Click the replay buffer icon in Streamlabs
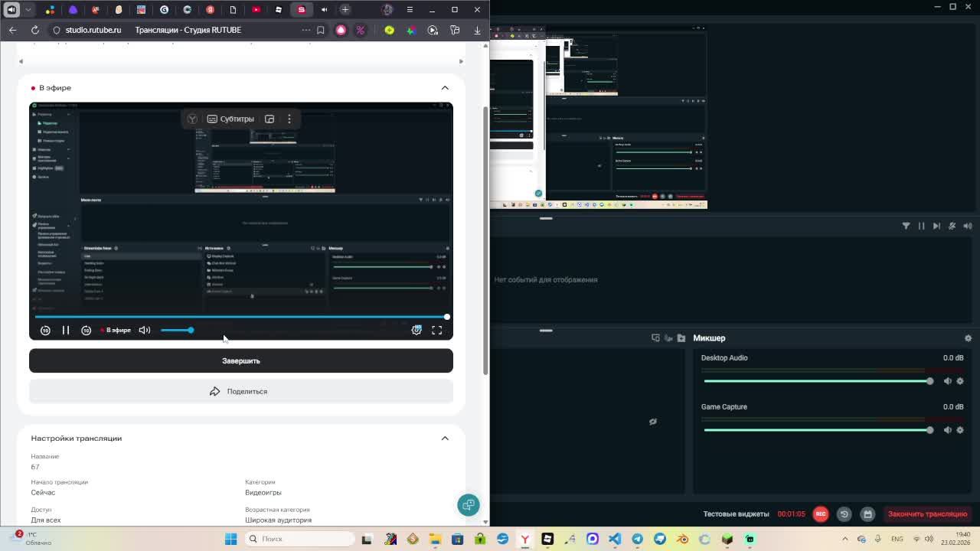 point(844,514)
